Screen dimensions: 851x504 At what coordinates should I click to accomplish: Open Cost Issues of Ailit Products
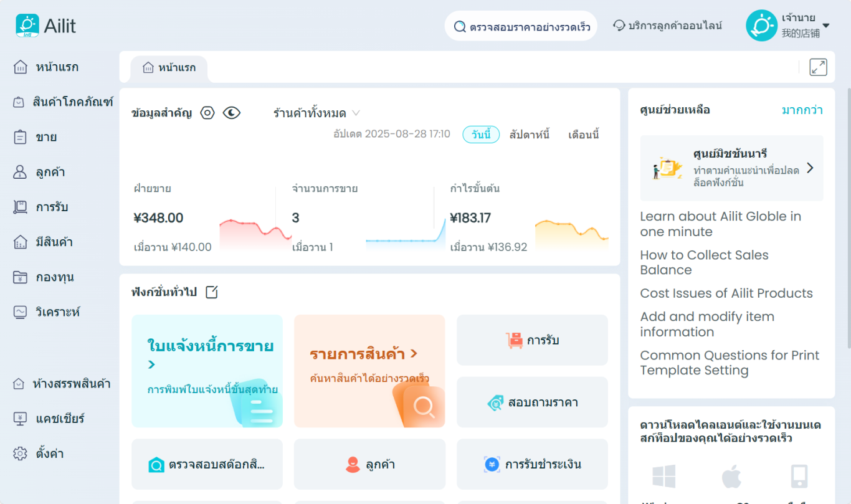pyautogui.click(x=726, y=293)
